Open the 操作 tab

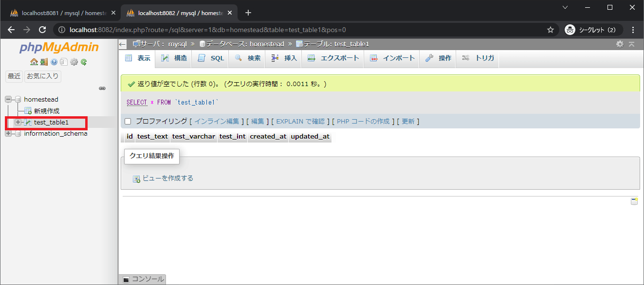(x=438, y=58)
